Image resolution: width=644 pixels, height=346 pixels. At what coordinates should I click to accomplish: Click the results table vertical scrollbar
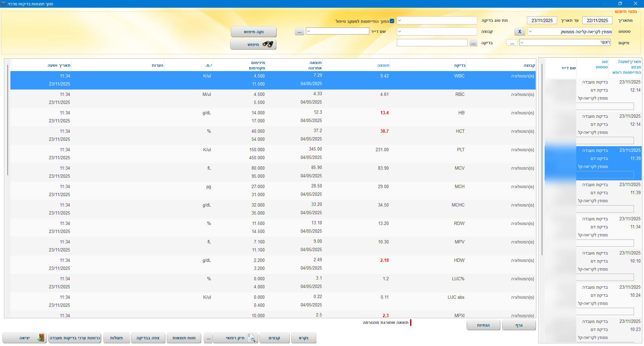(8, 121)
